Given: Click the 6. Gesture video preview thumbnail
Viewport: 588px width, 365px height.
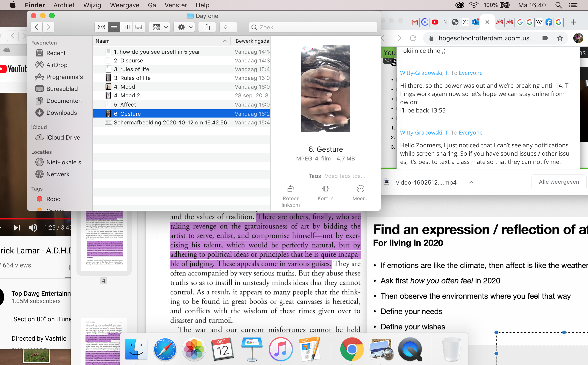Looking at the screenshot, I should 325,88.
